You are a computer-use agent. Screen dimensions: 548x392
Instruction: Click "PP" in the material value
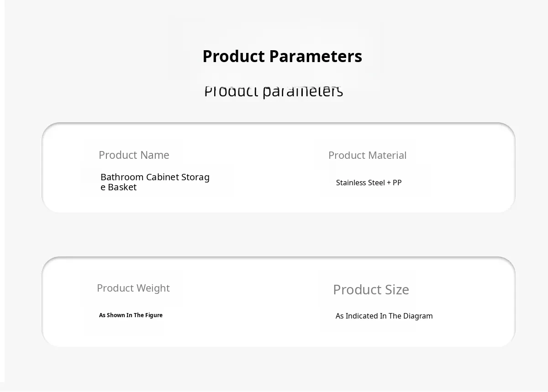(x=397, y=183)
